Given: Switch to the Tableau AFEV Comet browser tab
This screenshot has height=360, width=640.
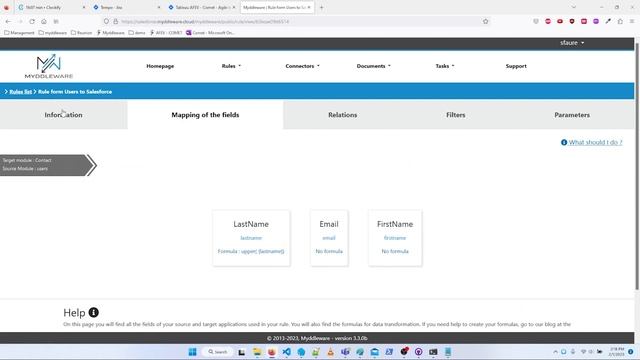Looking at the screenshot, I should pos(202,7).
